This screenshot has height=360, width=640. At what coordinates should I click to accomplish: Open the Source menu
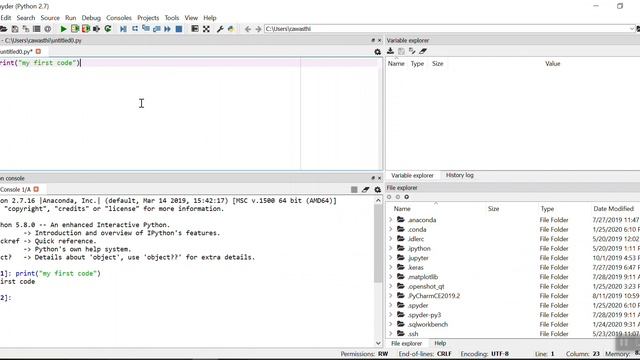[50, 18]
